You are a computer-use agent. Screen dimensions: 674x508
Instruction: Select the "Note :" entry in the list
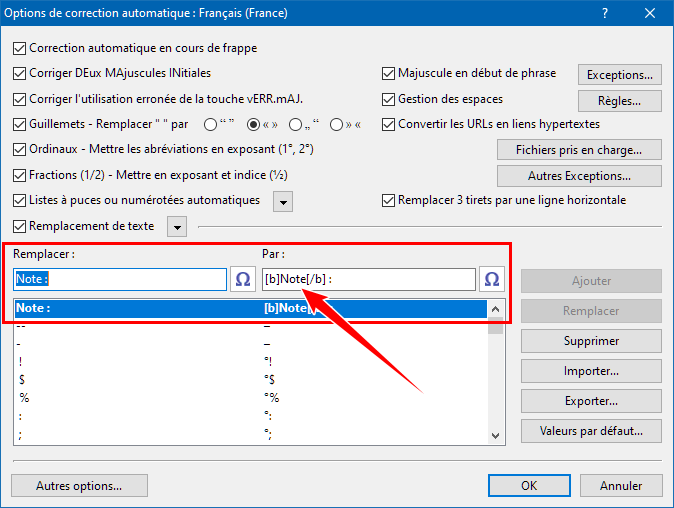tap(130, 308)
